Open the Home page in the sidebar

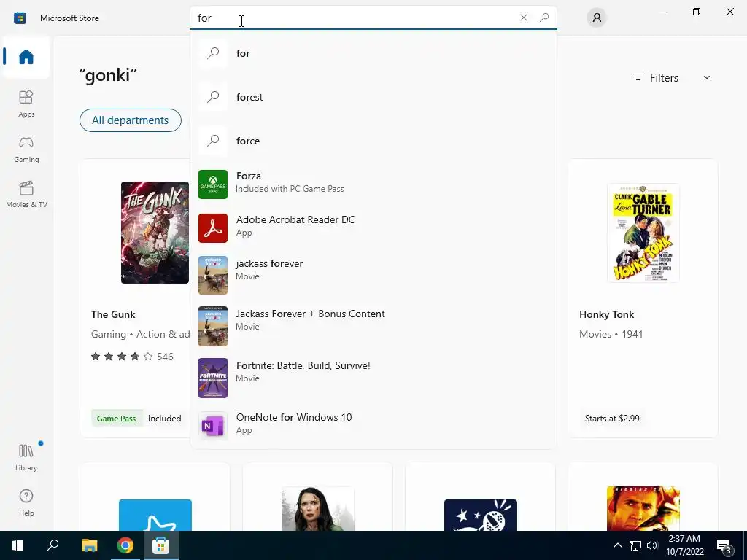tap(26, 57)
